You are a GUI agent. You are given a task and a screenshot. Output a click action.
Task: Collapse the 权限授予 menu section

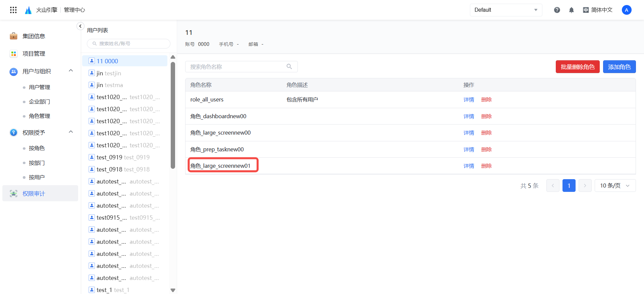pos(71,132)
